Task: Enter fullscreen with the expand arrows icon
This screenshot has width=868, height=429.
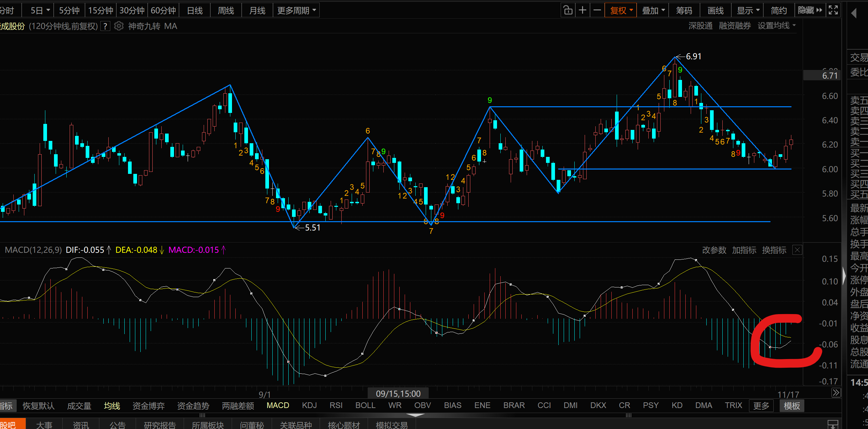Action: click(833, 10)
